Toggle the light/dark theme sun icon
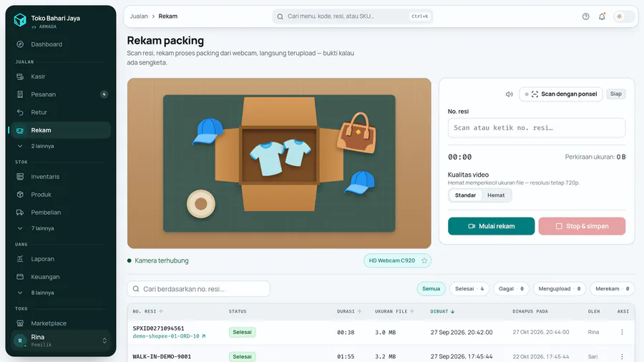 tap(620, 16)
